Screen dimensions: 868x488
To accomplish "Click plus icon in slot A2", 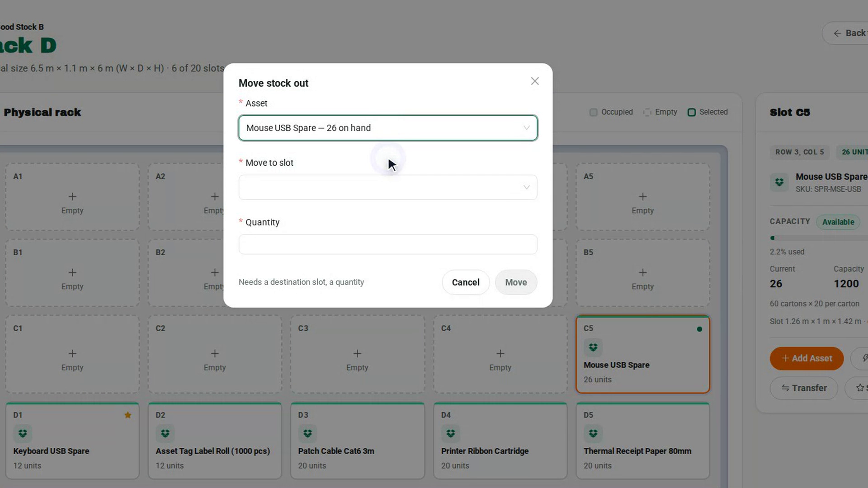I will pos(215,197).
